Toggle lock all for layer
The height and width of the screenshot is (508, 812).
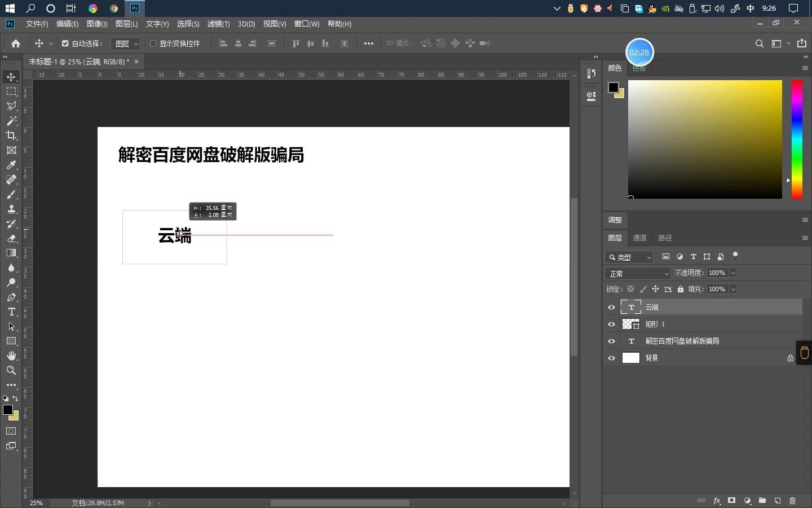(x=681, y=289)
